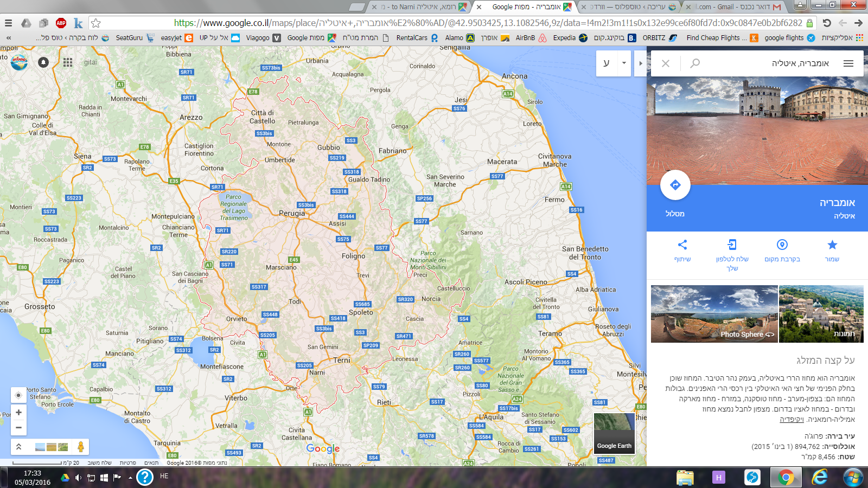Open the Google account avatar
The image size is (868, 488).
point(19,62)
